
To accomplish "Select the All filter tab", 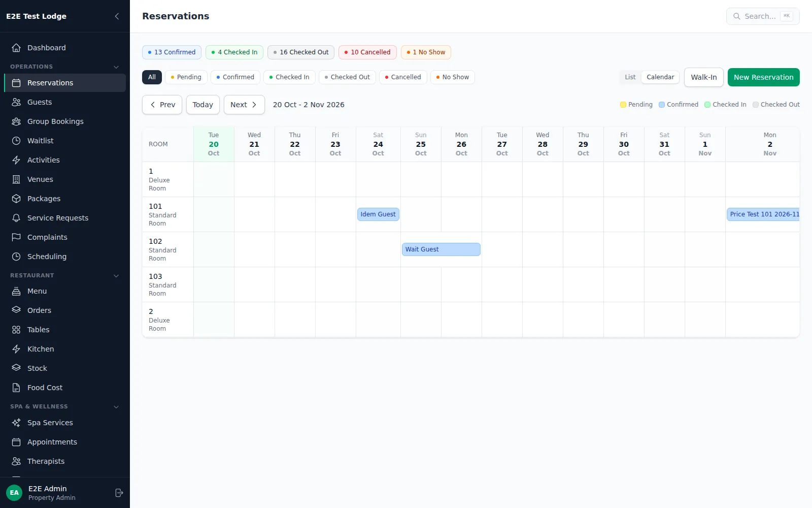I will click(152, 77).
